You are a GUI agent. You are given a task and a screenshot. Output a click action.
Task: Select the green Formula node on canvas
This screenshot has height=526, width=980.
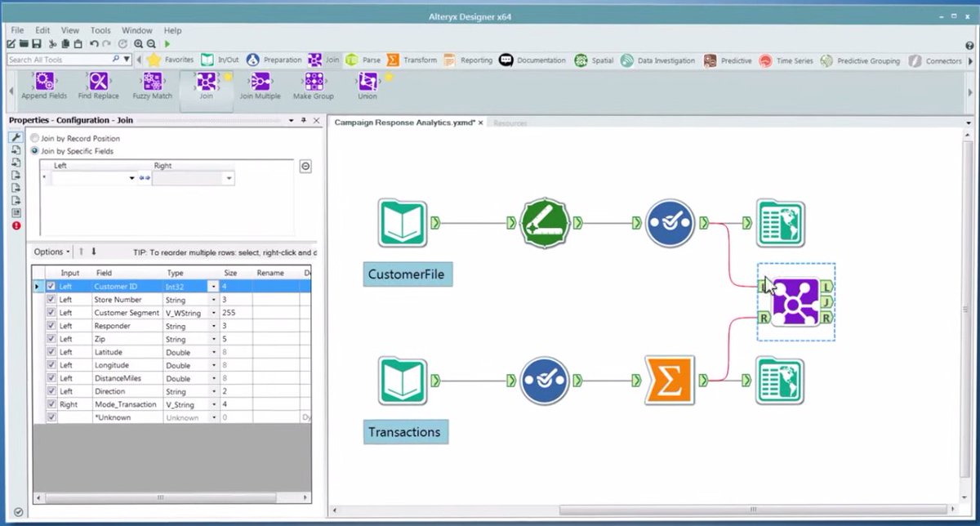(x=544, y=222)
